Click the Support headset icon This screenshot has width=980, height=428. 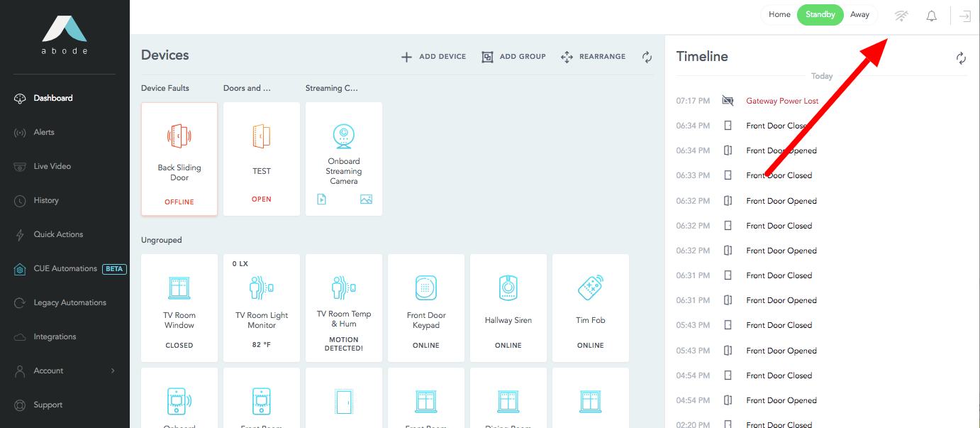point(20,405)
